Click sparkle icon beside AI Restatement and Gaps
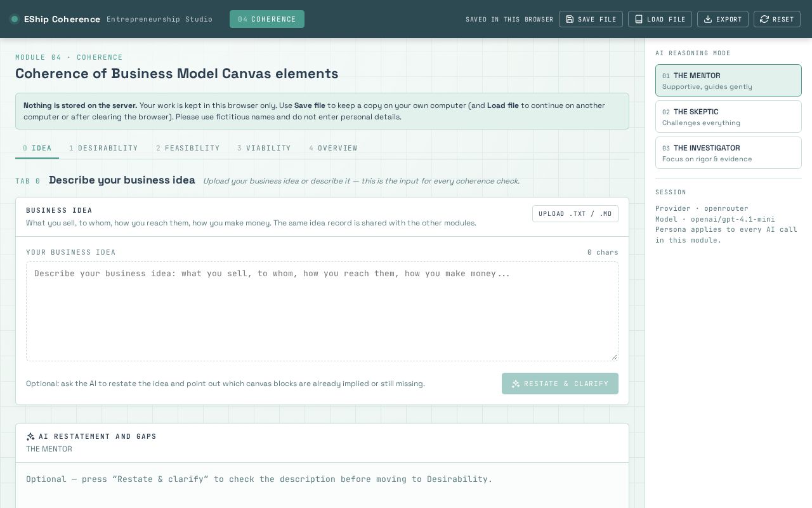The height and width of the screenshot is (508, 812). [30, 436]
